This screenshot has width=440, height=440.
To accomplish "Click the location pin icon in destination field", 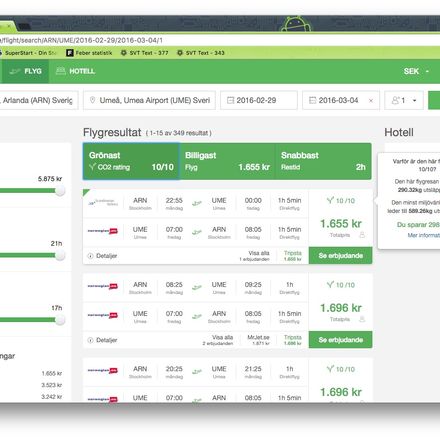I will tap(93, 100).
